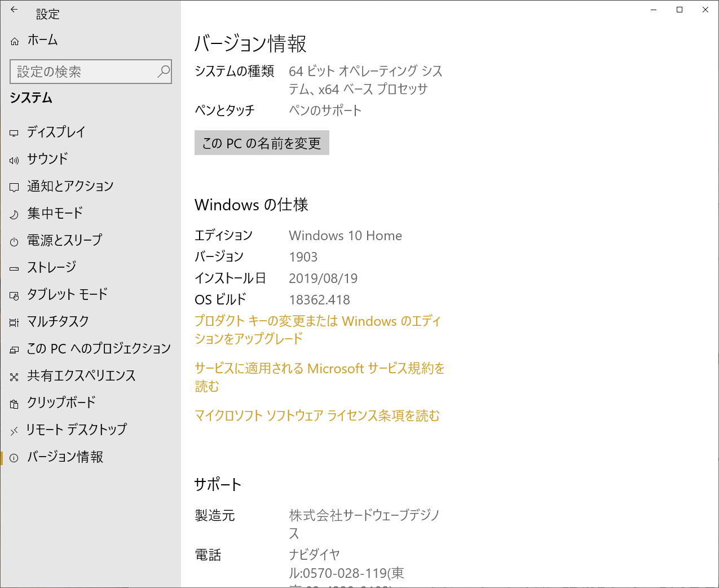The image size is (719, 588).
Task: Click the 64 ビット system type text
Action: pos(366,80)
